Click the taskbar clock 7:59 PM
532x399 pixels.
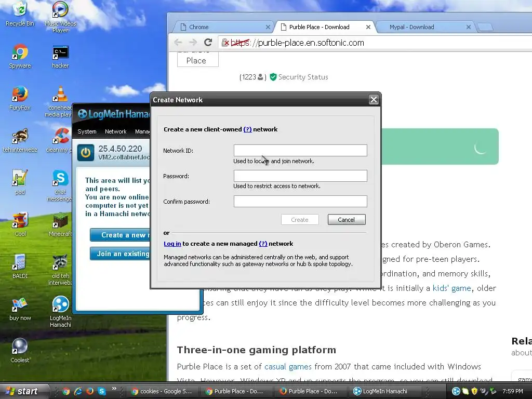(513, 391)
